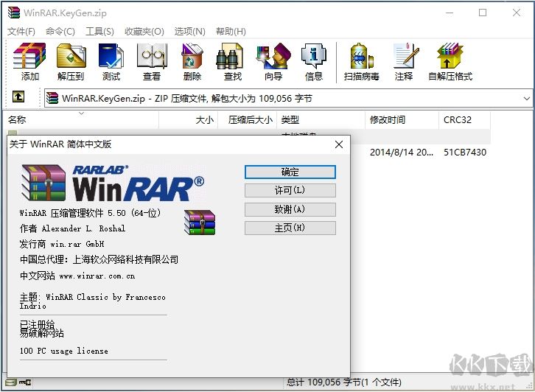Viewport: 535px width, 392px height.
Task: Click the WinRAR title bar app icon
Action: coord(14,13)
